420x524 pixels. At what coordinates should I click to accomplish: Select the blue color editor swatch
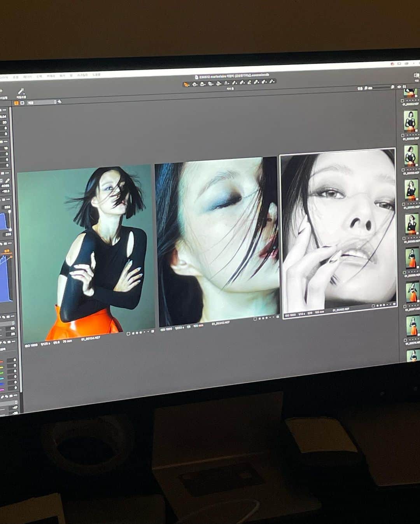click(2, 383)
